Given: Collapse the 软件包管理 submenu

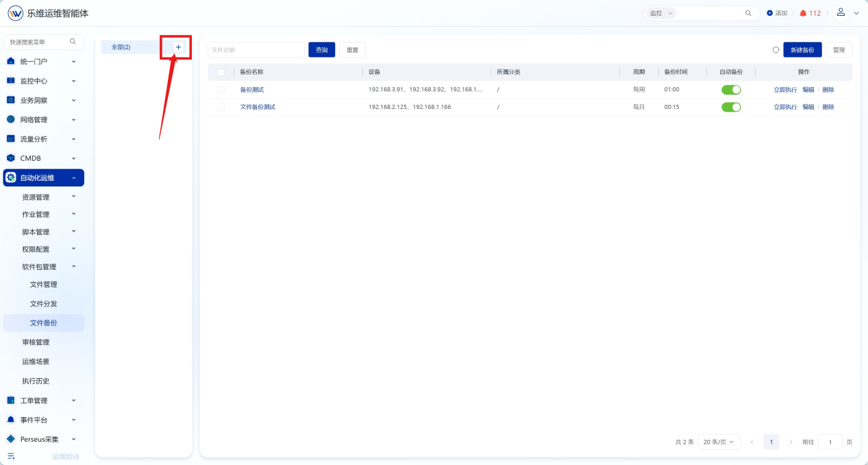Looking at the screenshot, I should click(73, 266).
